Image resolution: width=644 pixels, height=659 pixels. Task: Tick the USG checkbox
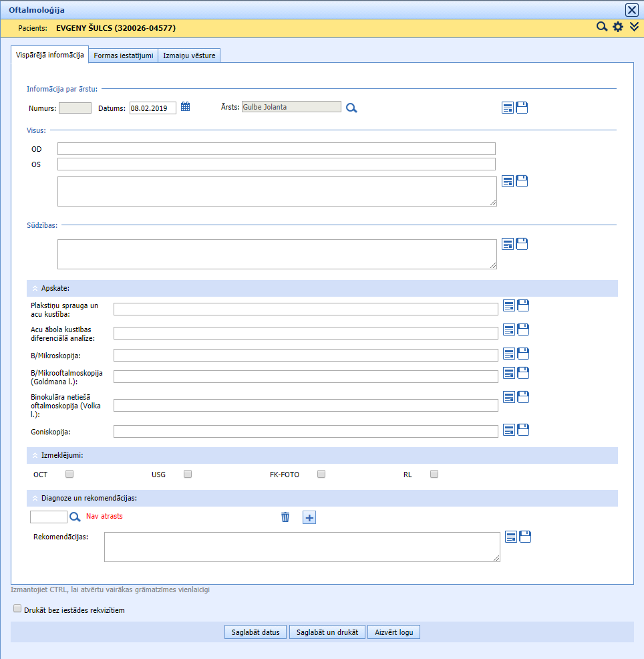(188, 474)
